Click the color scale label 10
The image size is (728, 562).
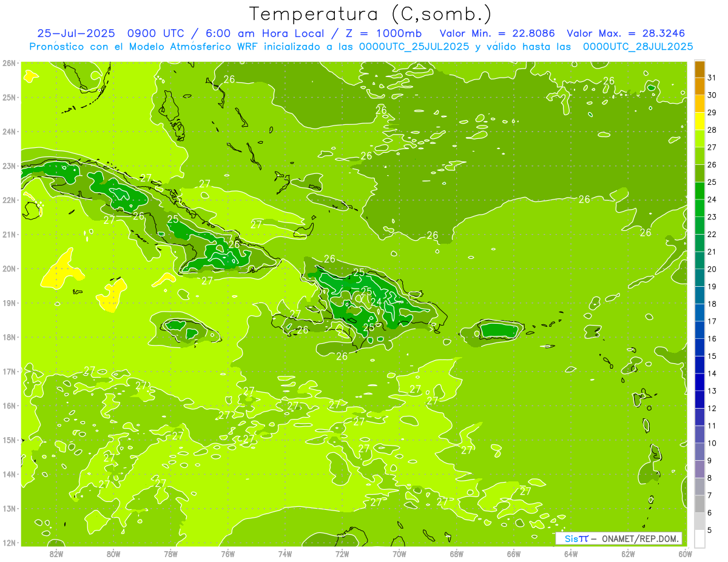coord(712,443)
